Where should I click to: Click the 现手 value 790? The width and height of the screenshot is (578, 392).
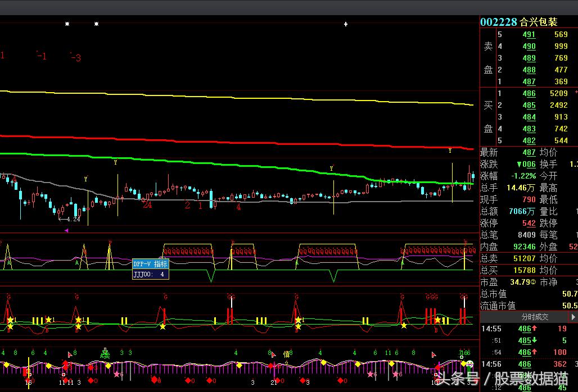coord(529,199)
